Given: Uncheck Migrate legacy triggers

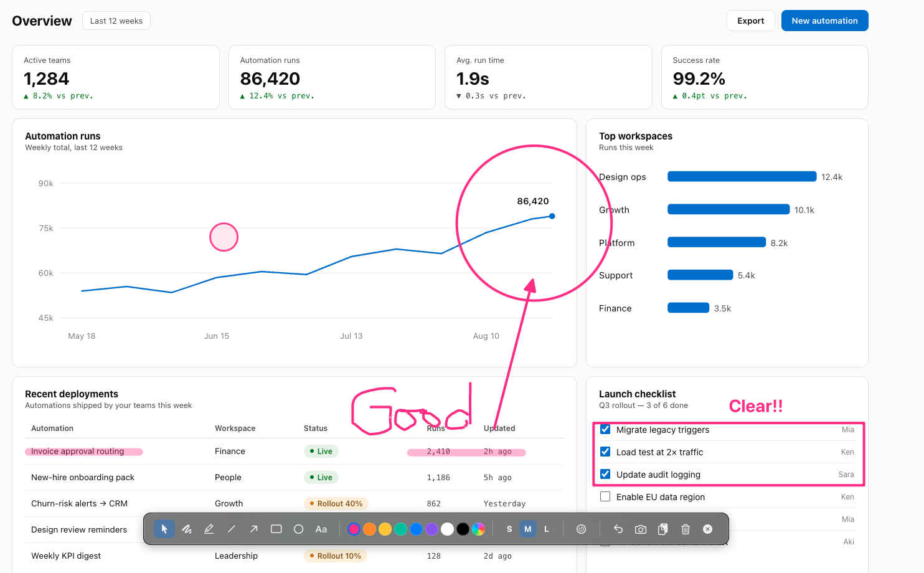Looking at the screenshot, I should (605, 429).
